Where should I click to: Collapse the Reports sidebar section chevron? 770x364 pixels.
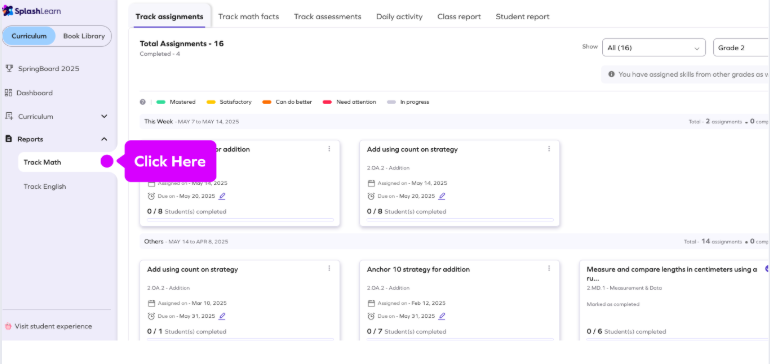click(x=104, y=139)
